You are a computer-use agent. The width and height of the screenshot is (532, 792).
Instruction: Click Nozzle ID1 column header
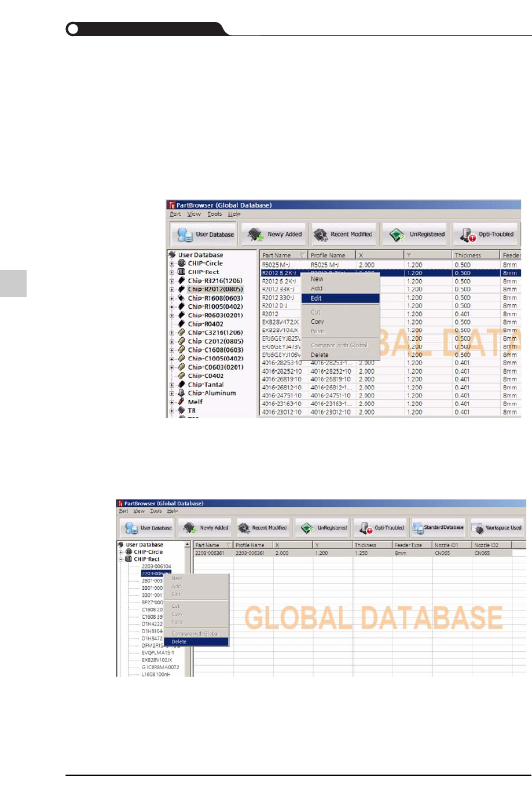(452, 545)
